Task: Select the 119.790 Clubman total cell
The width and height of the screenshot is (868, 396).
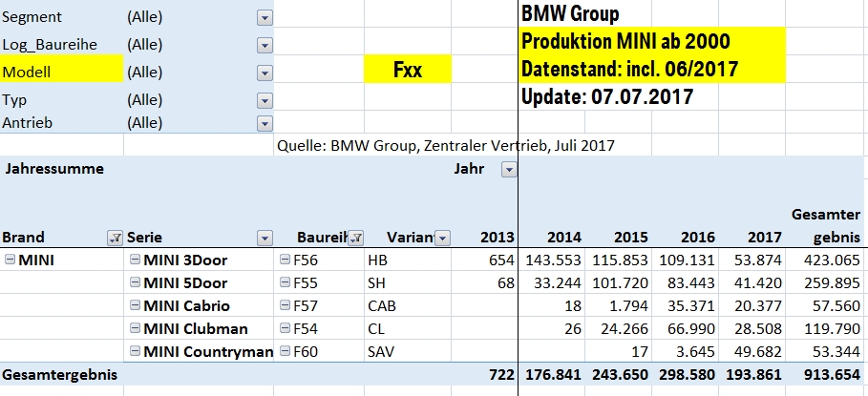Action: [x=827, y=328]
